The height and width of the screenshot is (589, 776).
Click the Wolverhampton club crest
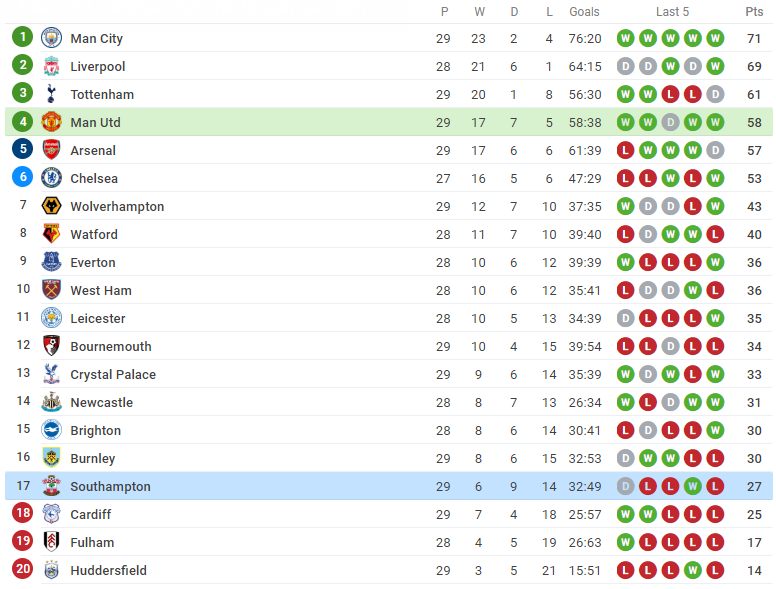[51, 206]
